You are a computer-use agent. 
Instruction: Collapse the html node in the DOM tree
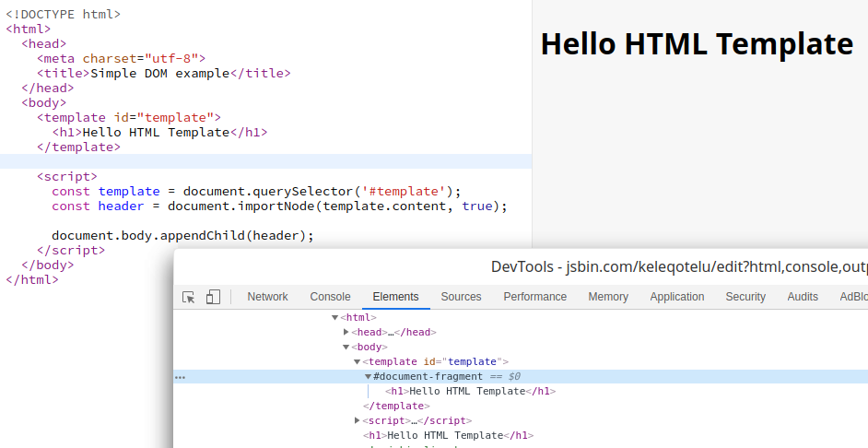pyautogui.click(x=334, y=318)
